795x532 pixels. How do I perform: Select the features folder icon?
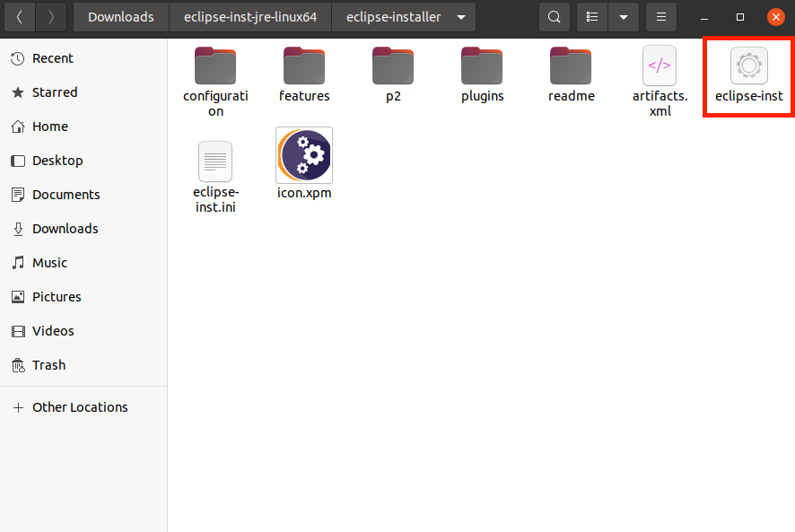coord(304,65)
